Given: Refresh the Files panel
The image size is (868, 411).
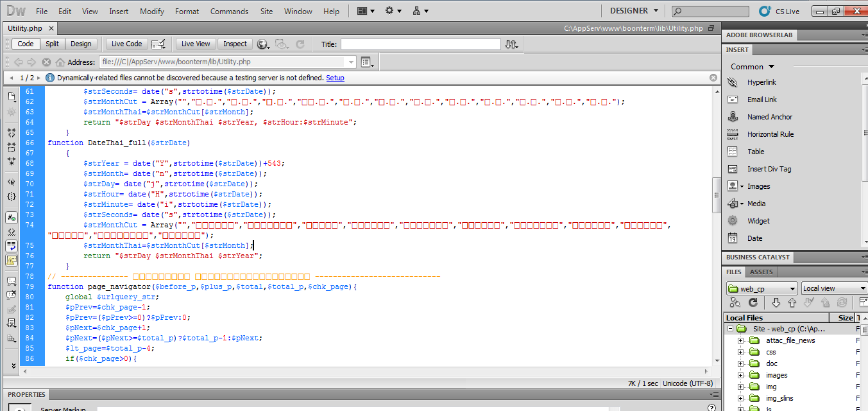Looking at the screenshot, I should tap(753, 302).
